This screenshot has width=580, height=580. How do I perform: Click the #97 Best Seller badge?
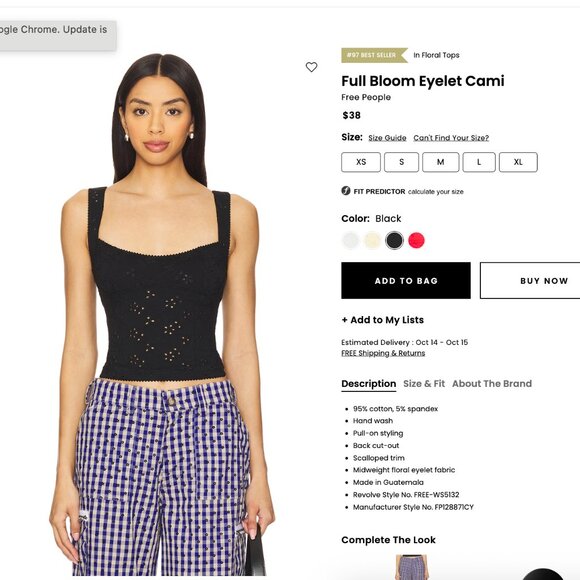click(374, 55)
